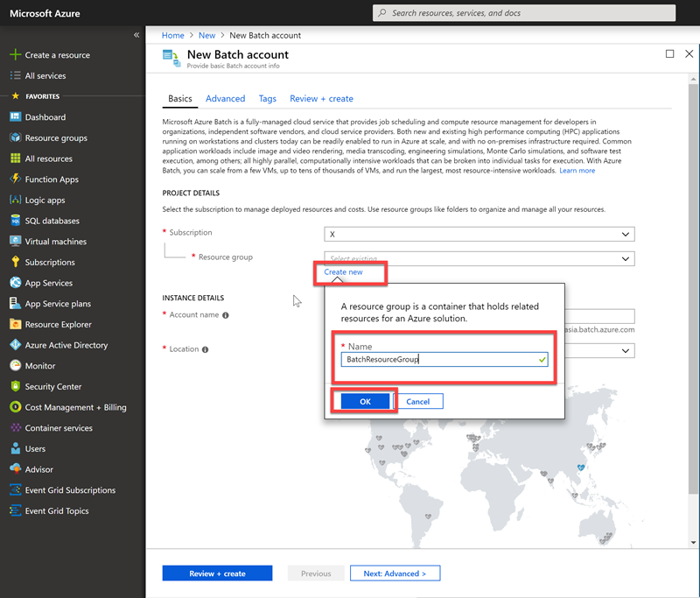Click the Next: Advanced button

point(395,573)
